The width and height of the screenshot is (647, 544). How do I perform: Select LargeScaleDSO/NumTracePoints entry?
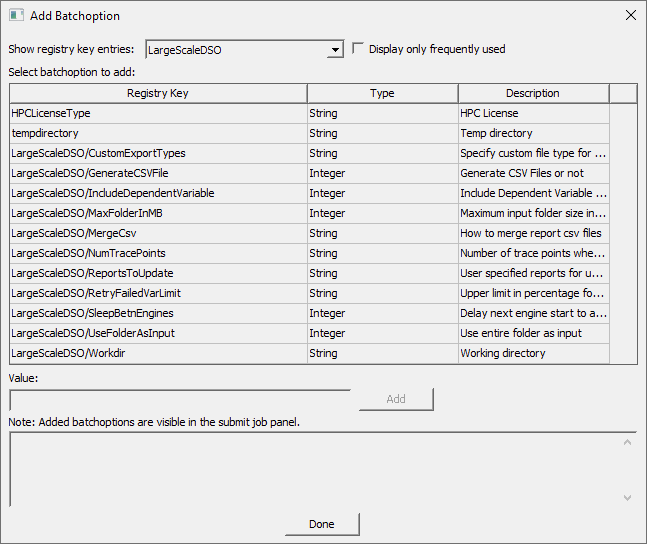pyautogui.click(x=158, y=253)
